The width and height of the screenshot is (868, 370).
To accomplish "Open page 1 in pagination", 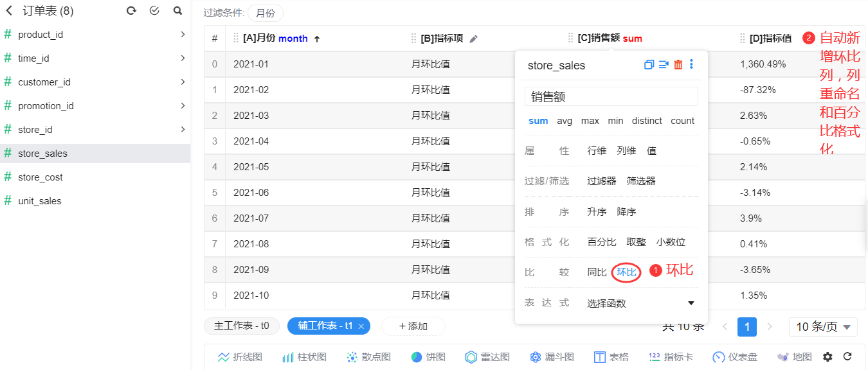I will point(747,327).
